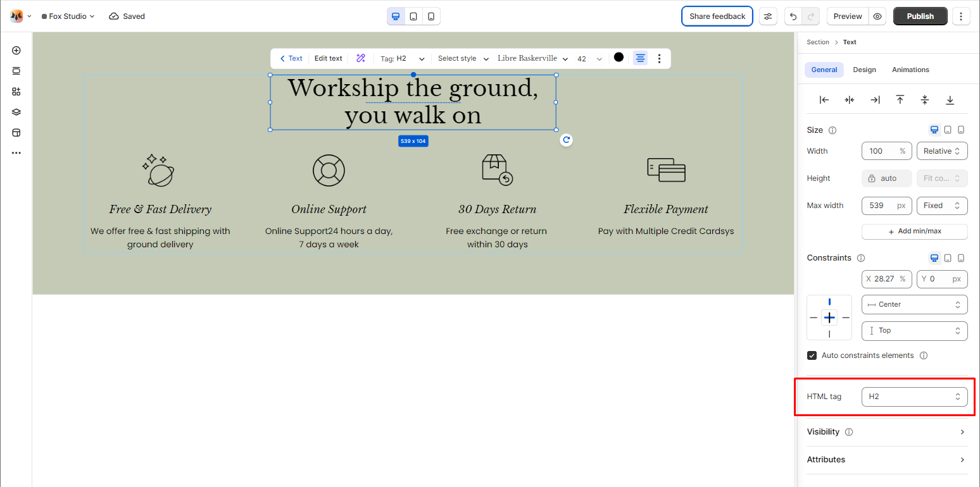Expand the Attributes section
The image size is (980, 487).
pos(887,460)
